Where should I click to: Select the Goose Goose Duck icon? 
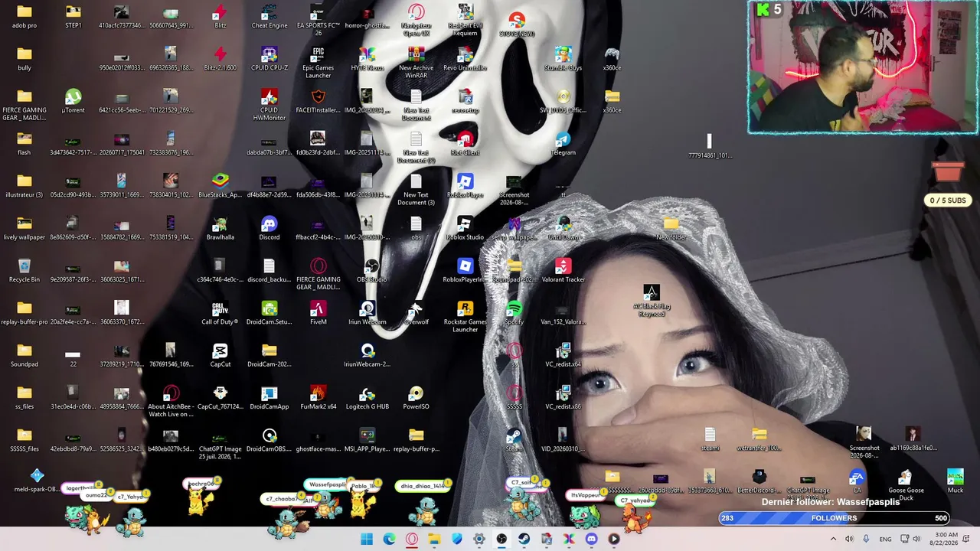906,485
